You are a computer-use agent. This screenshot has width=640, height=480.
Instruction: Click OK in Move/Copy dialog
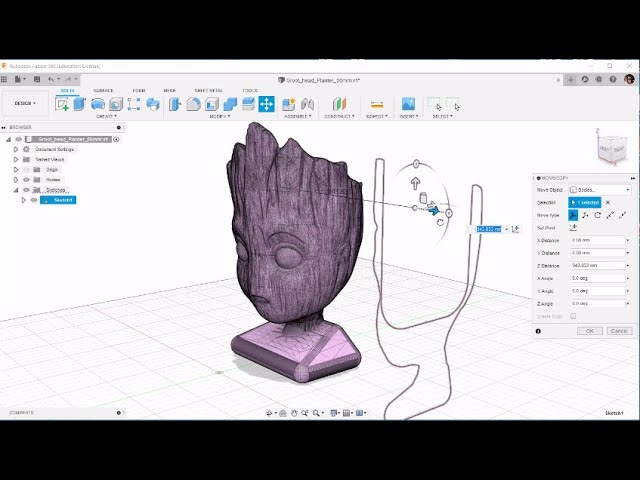[590, 331]
